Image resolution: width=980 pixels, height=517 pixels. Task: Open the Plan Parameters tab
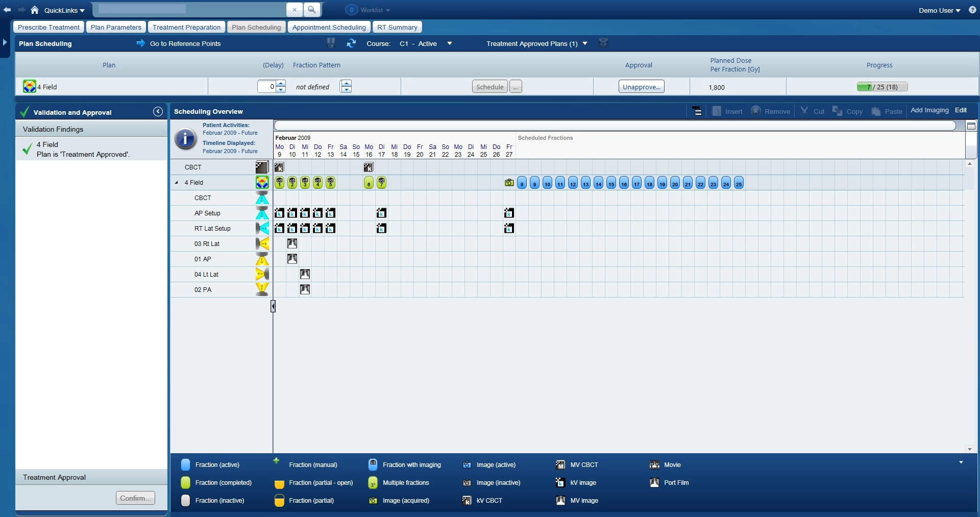(x=116, y=27)
